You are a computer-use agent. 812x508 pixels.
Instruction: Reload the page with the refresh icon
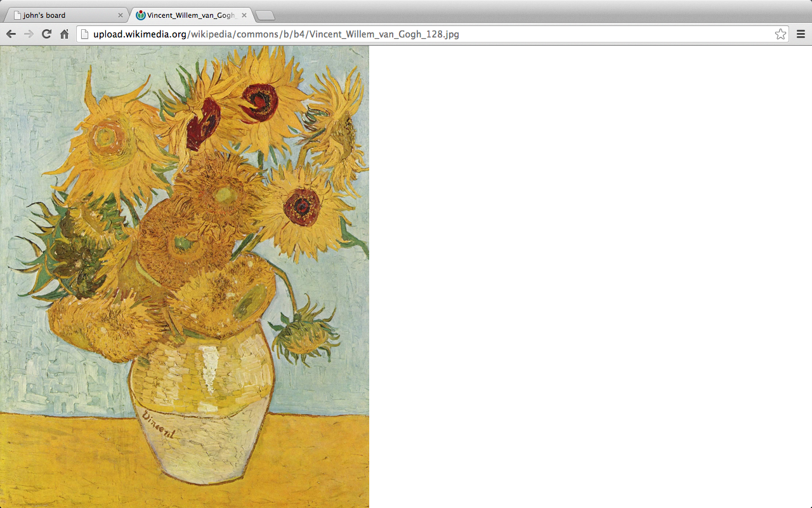46,34
